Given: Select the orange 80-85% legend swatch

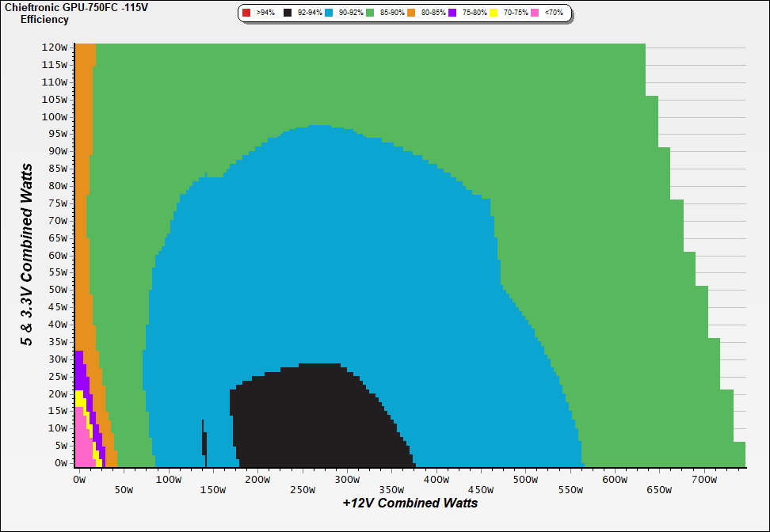Looking at the screenshot, I should [412, 13].
